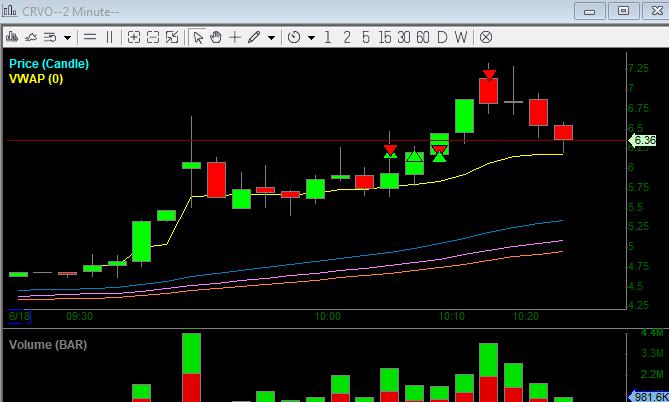This screenshot has height=402, width=669.
Task: Click the fit-to-window zoom icon
Action: [x=172, y=38]
